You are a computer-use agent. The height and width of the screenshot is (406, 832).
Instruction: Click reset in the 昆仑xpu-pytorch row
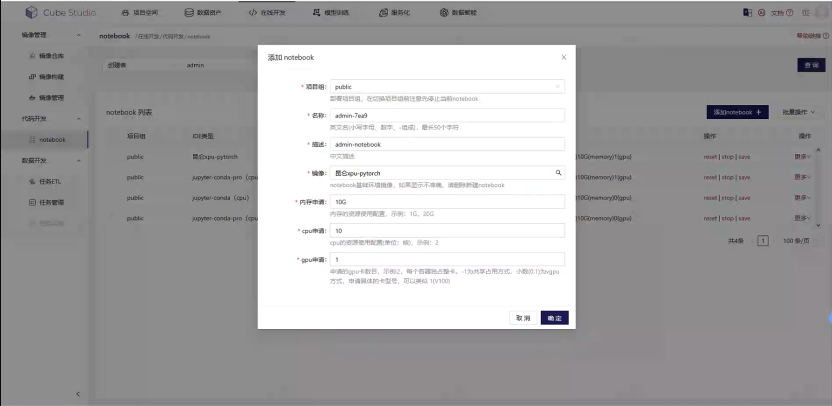coord(710,157)
